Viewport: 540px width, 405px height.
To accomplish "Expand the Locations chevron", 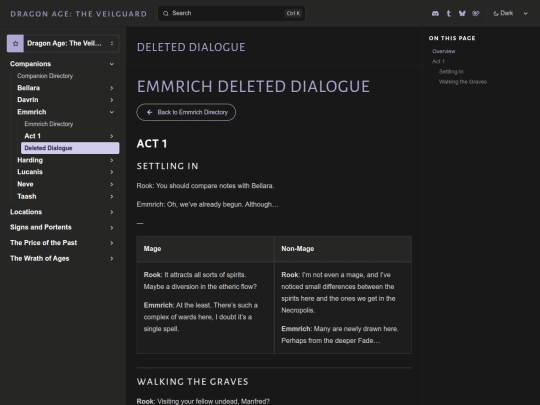I will pyautogui.click(x=112, y=212).
